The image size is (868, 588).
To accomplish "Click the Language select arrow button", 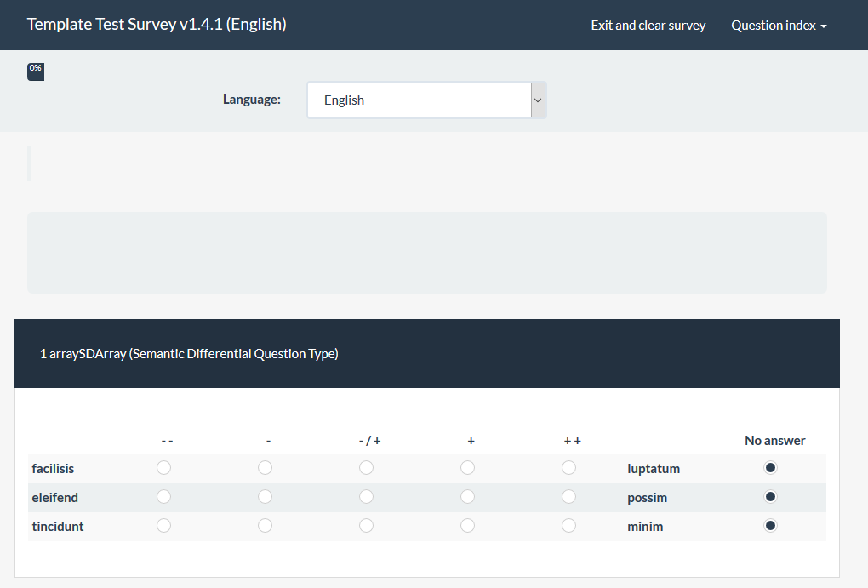I will pos(537,100).
